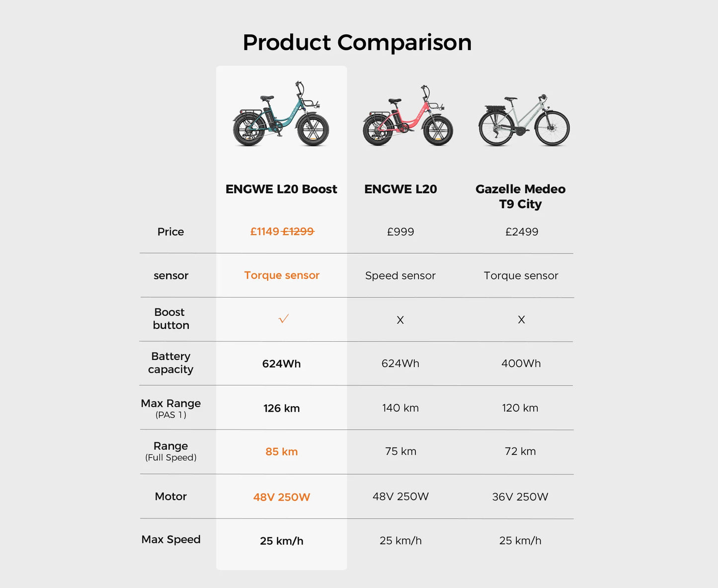Click the orange Boost button checkmark
718x588 pixels.
click(x=284, y=319)
